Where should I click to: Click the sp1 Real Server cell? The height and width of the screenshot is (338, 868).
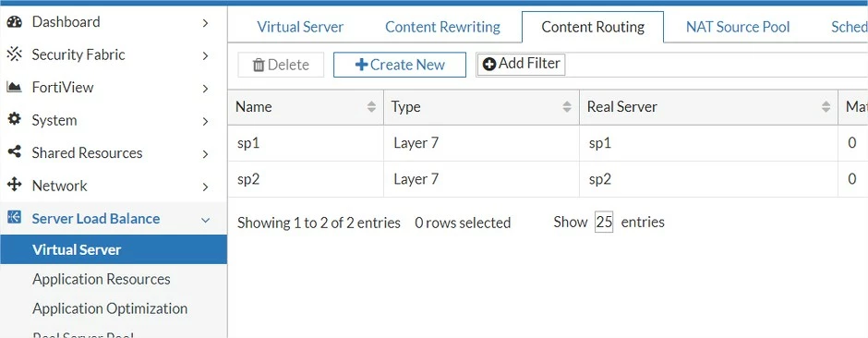pos(708,143)
